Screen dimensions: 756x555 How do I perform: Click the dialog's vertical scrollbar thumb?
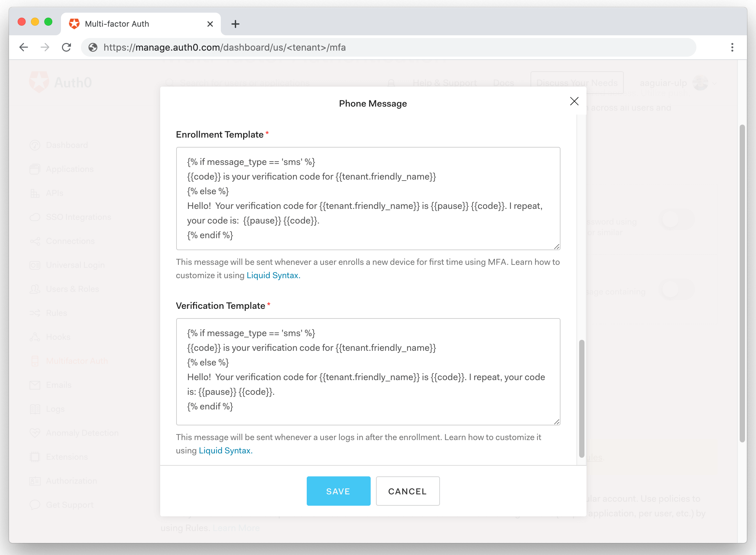(x=581, y=398)
